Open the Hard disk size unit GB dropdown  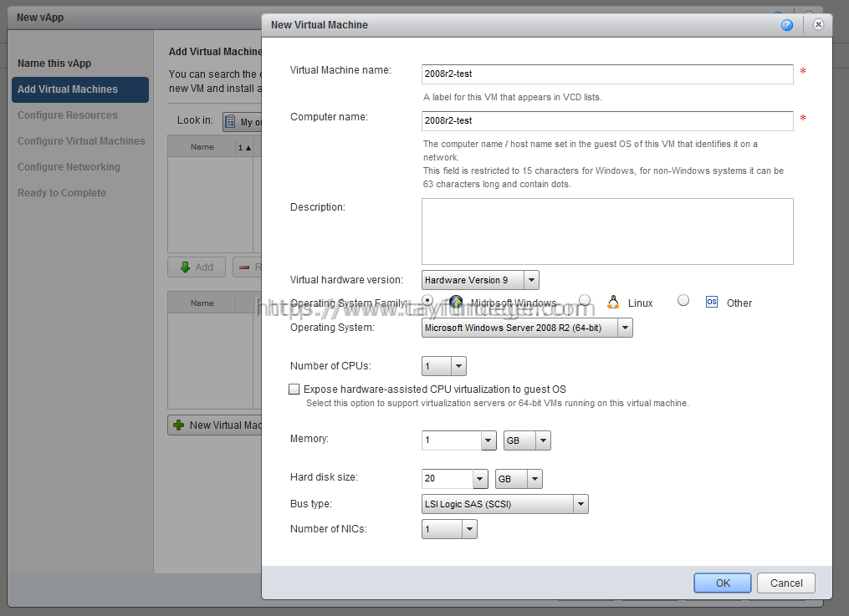coord(534,479)
